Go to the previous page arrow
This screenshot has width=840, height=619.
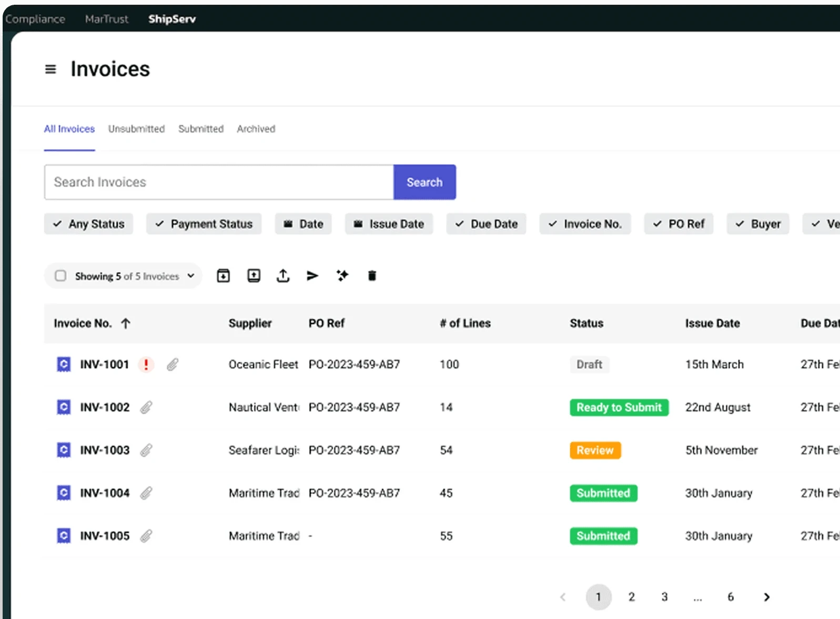click(x=563, y=597)
